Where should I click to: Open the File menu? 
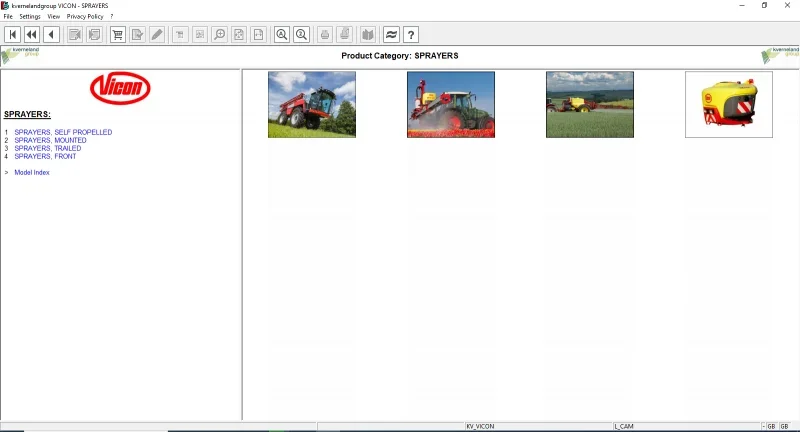coord(8,16)
